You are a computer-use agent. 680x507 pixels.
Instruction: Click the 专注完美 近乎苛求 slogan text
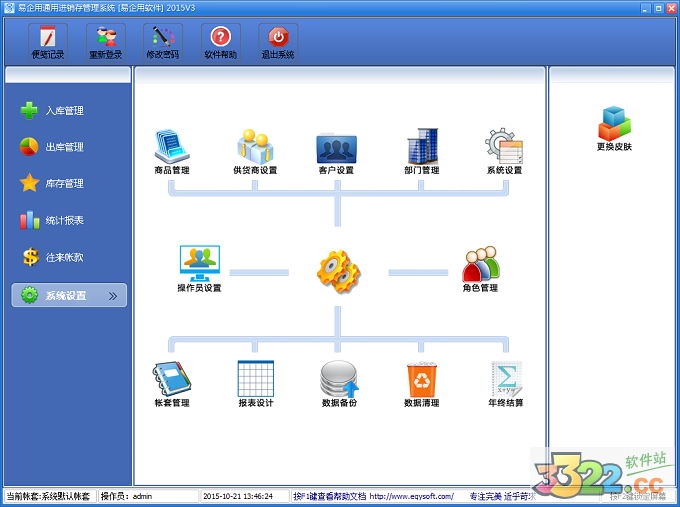point(502,496)
